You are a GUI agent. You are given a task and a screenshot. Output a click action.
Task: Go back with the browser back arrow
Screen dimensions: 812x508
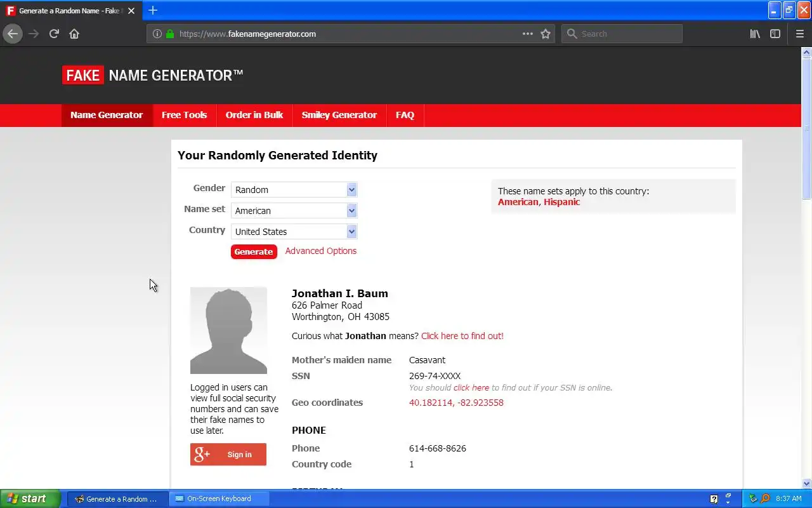(x=13, y=34)
